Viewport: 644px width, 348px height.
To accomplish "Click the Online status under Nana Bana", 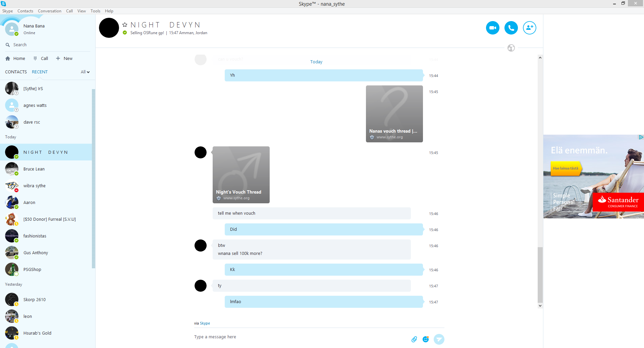I will click(x=29, y=33).
